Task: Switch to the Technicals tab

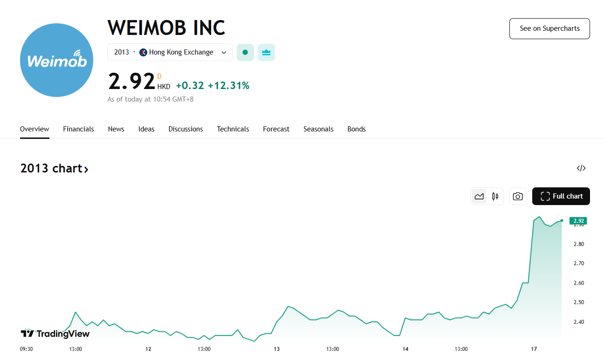Action: point(233,129)
